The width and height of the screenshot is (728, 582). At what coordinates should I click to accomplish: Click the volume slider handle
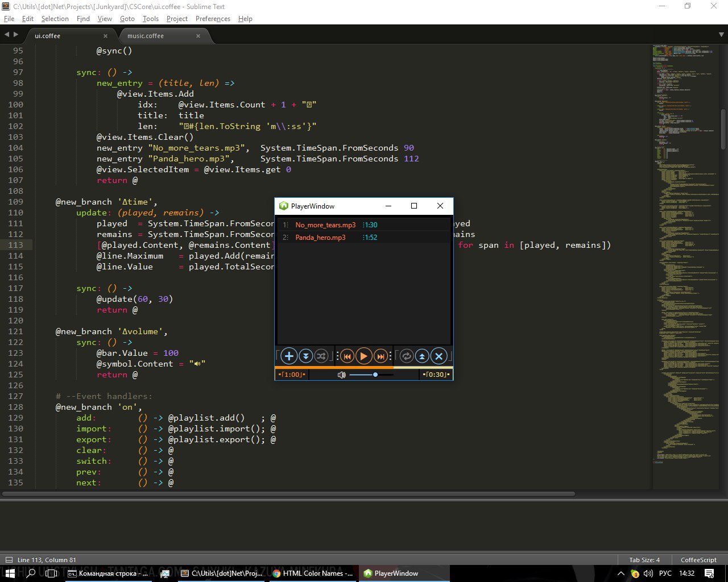click(x=375, y=375)
